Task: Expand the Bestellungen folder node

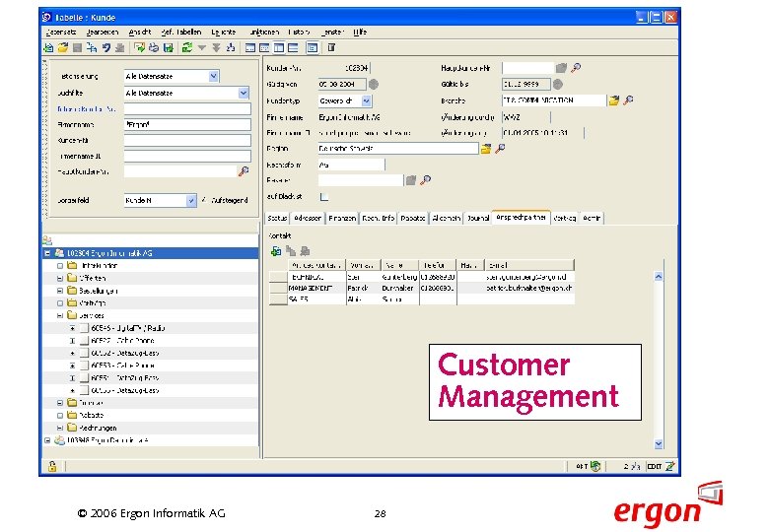Action: tap(60, 291)
